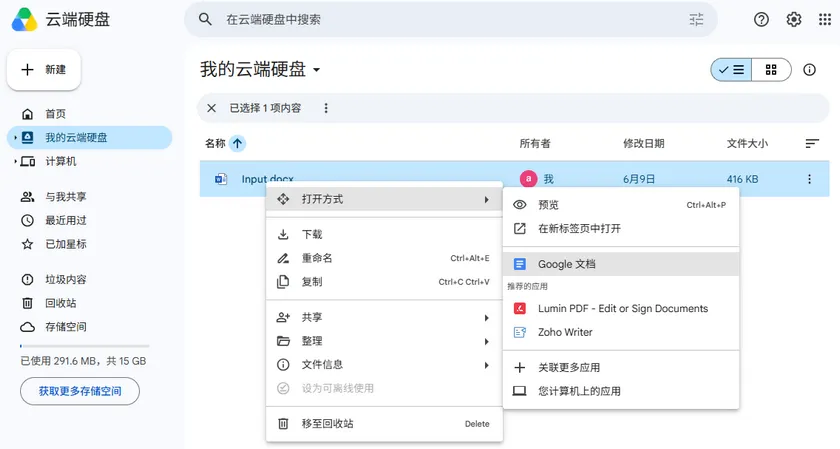
Task: Click the 所有者 column header
Action: 535,143
